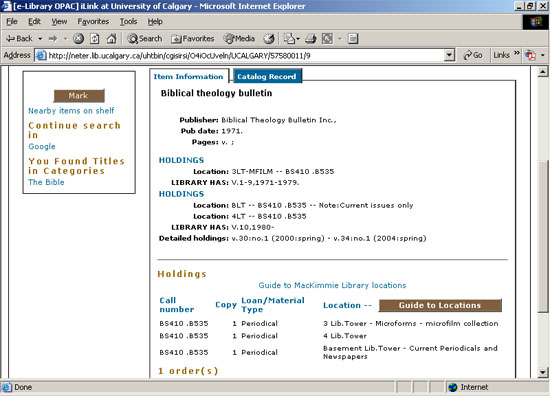Viewport: 550px width, 396px height.
Task: Click the Copy column header
Action: (x=226, y=305)
